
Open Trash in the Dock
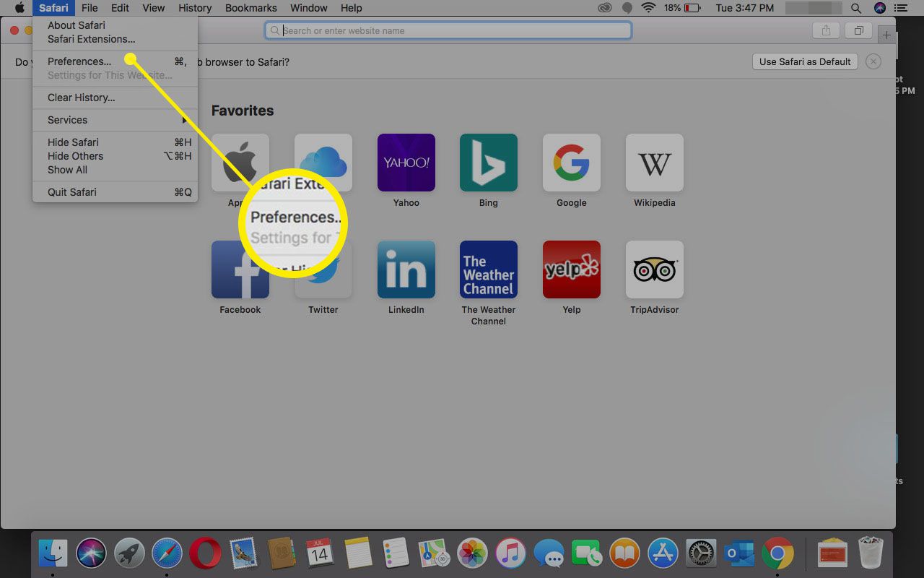click(x=871, y=553)
